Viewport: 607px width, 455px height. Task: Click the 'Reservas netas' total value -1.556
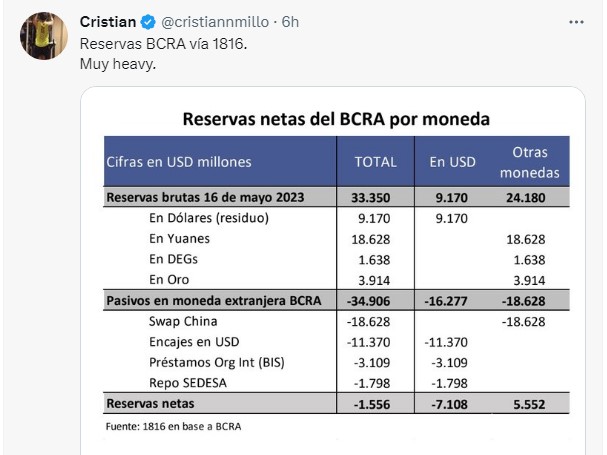pyautogui.click(x=372, y=404)
